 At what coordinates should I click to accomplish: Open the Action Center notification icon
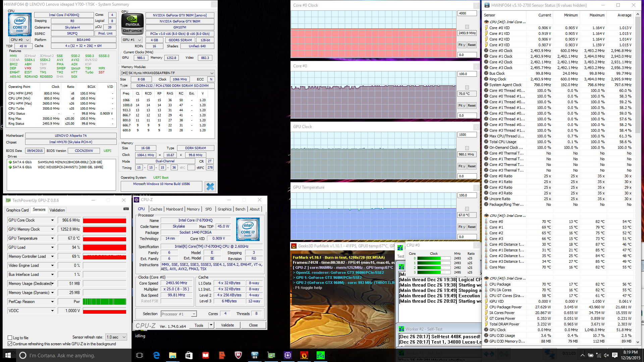pos(615,355)
